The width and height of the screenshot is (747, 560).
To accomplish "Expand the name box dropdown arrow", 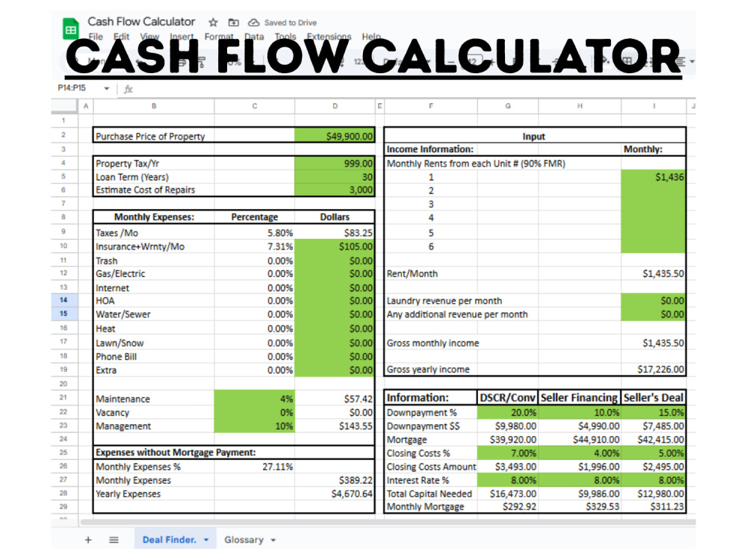I will click(107, 89).
